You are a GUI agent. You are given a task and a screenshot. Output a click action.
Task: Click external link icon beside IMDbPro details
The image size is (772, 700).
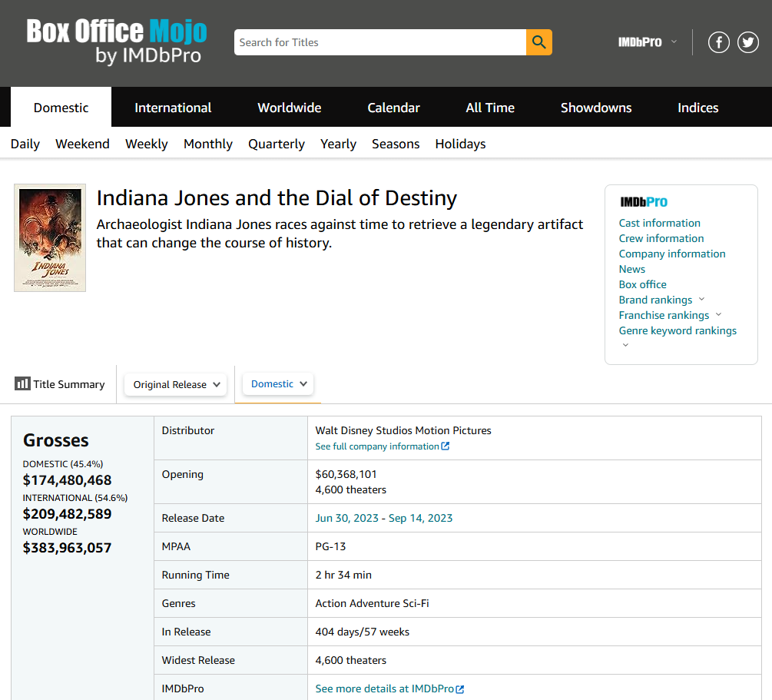point(460,689)
